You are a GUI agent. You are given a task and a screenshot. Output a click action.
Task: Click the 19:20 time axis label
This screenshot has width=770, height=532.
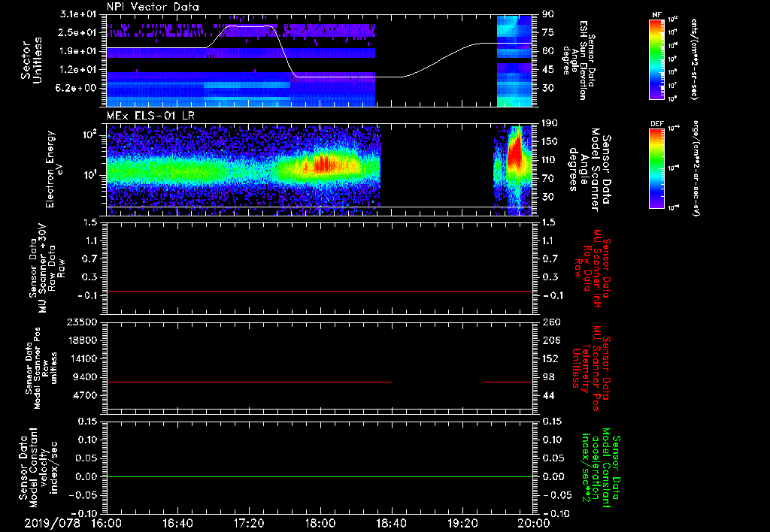[462, 523]
